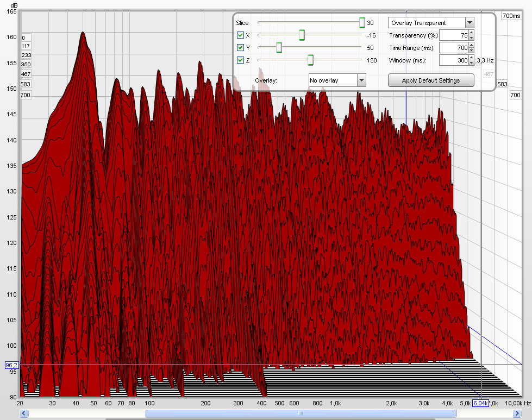The height and width of the screenshot is (420, 532).
Task: Click the Slice slider handle
Action: coord(362,22)
